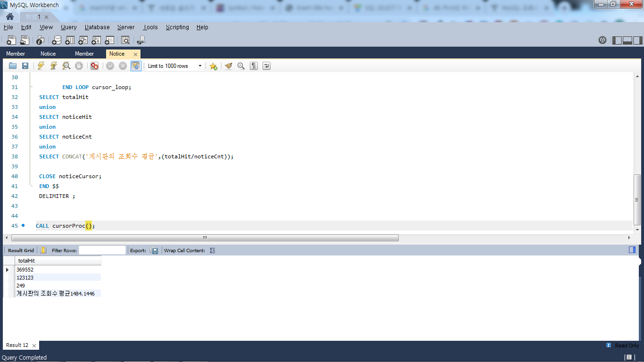
Task: Execute the script with lightning bolt icon
Action: 41,66
